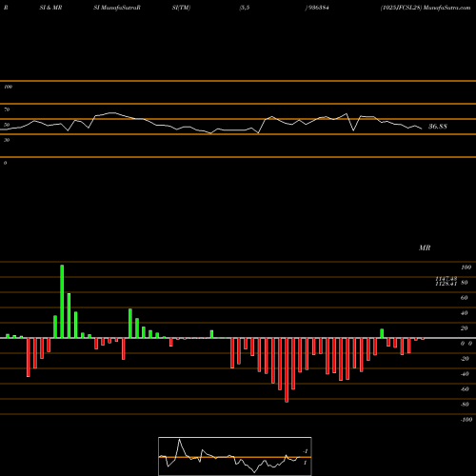Click the -1 label in the mini chart
The image size is (476, 476).
click(x=306, y=451)
